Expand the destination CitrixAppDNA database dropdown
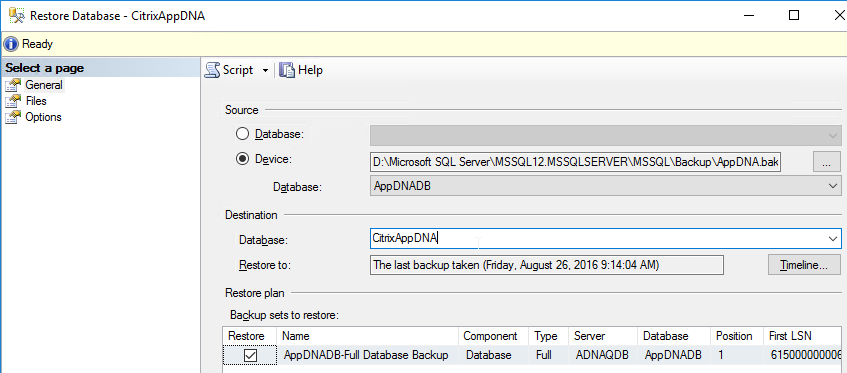The width and height of the screenshot is (847, 373). 832,238
